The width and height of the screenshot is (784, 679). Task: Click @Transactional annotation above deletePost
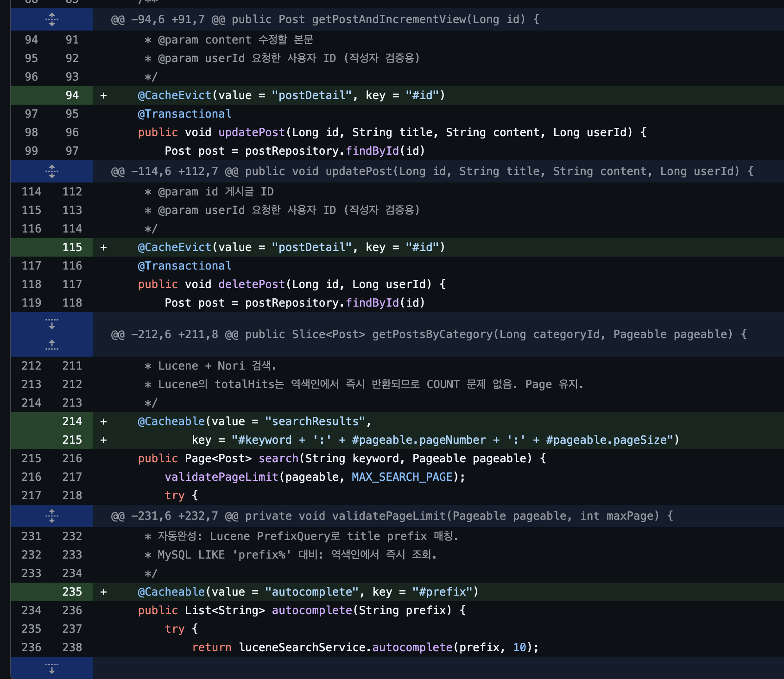click(x=184, y=266)
